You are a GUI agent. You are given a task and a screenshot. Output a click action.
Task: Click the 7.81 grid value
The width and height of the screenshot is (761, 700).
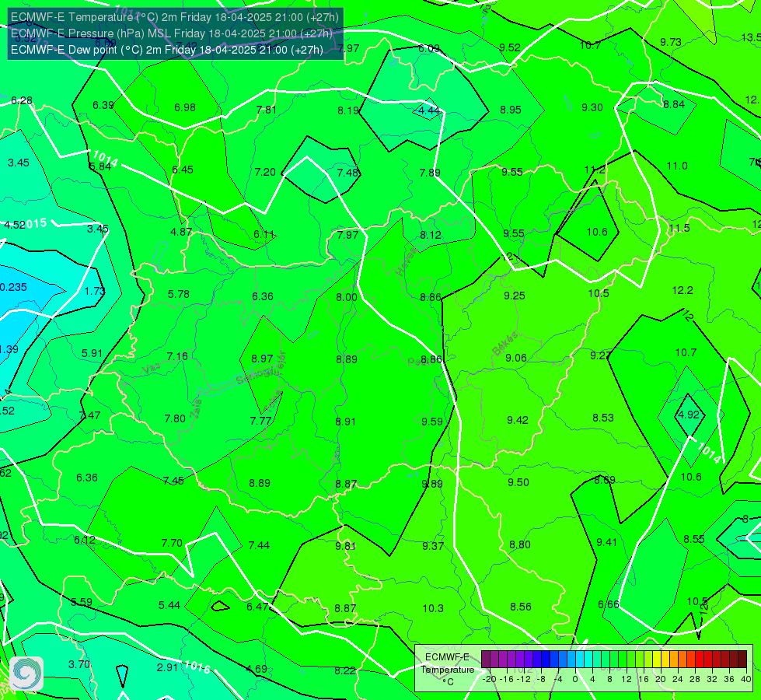(267, 110)
